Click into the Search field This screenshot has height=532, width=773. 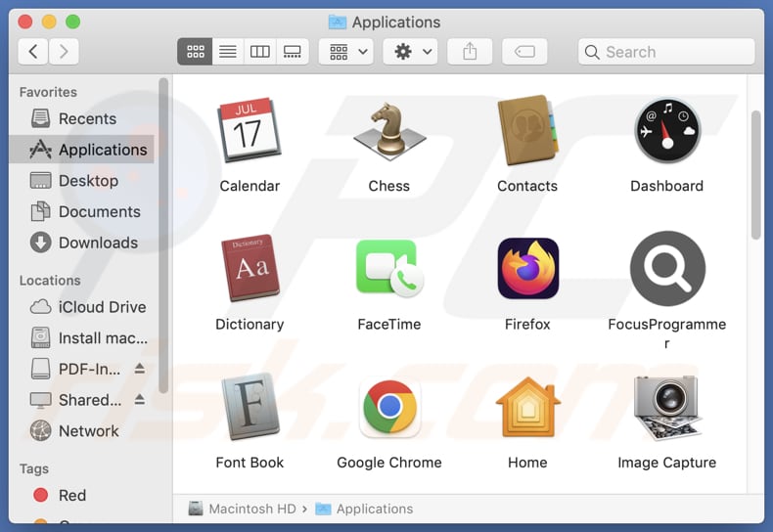tap(666, 52)
